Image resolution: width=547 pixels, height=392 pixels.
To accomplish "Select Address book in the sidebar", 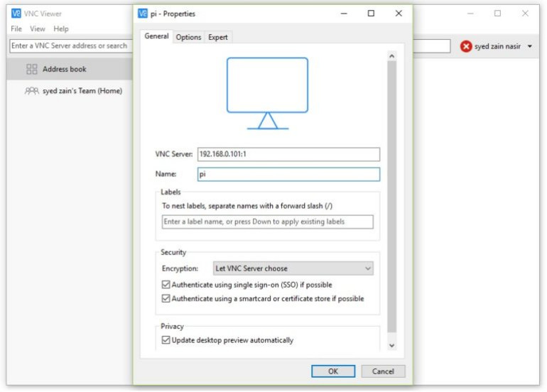I will click(70, 69).
